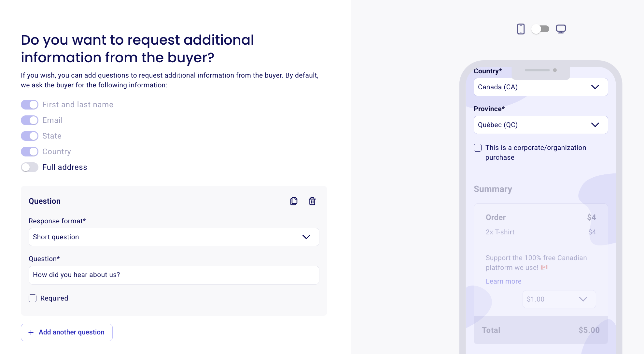The image size is (644, 354).
Task: Open the Response format dropdown
Action: pos(174,237)
